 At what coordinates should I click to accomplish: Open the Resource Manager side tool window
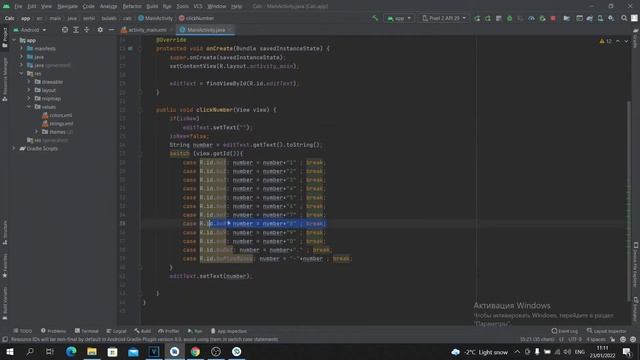tap(5, 79)
